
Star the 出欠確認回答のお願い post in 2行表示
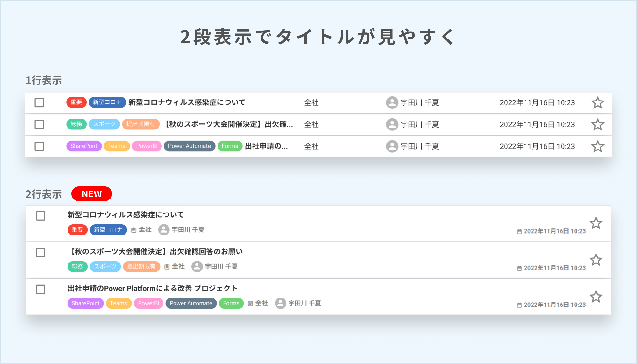point(596,260)
